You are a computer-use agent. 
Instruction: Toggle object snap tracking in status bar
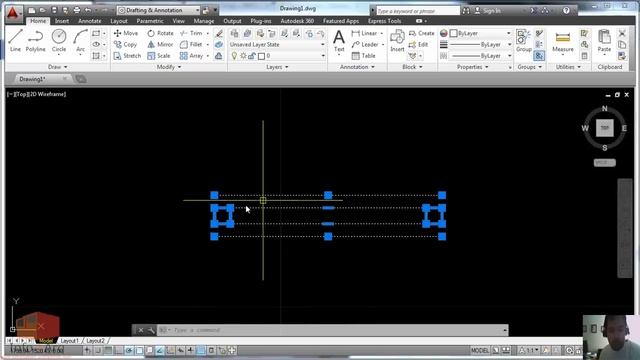point(160,350)
